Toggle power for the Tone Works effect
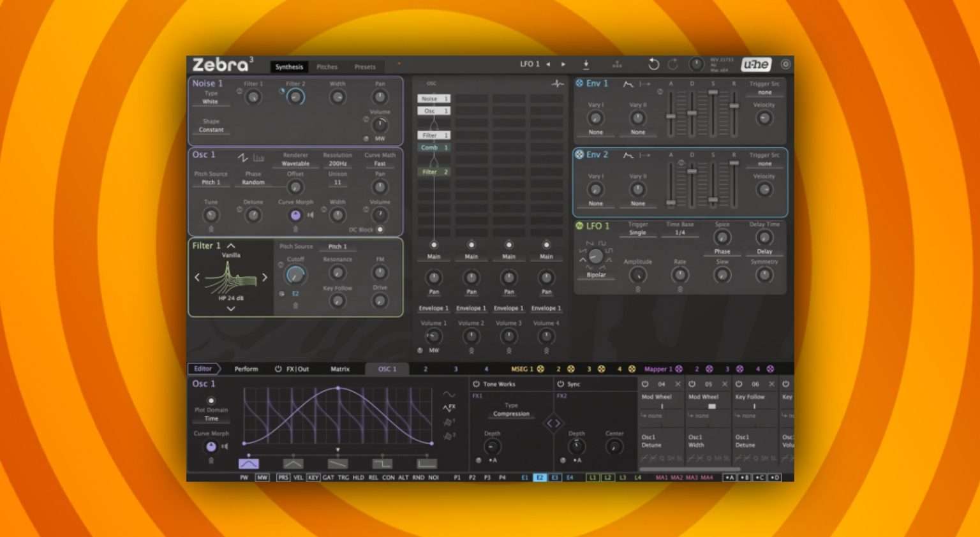The image size is (980, 537). click(476, 384)
